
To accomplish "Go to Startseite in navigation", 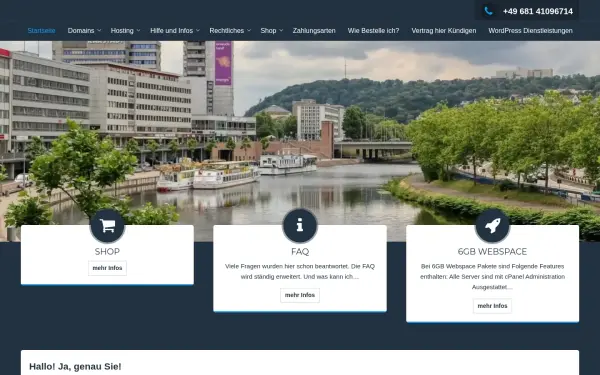I will [x=41, y=31].
